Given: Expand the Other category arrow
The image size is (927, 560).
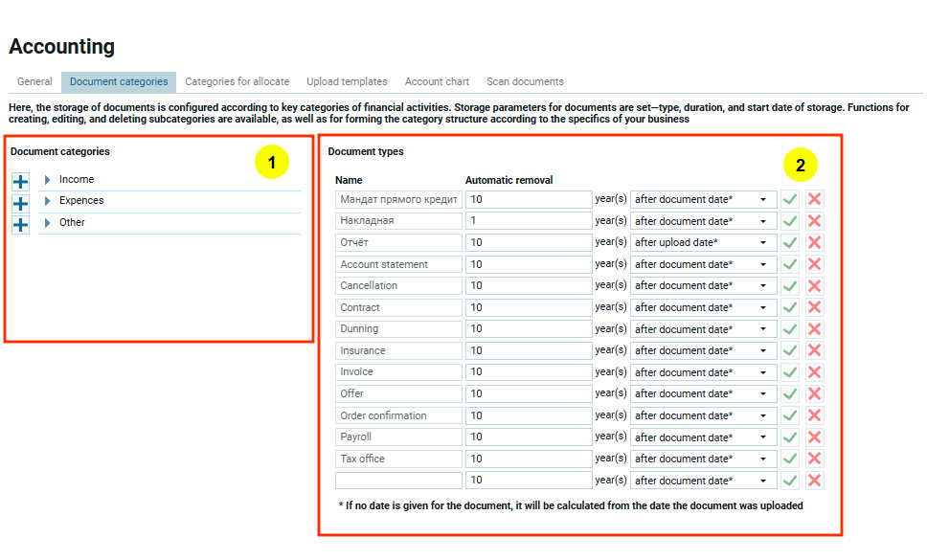Looking at the screenshot, I should [x=48, y=223].
